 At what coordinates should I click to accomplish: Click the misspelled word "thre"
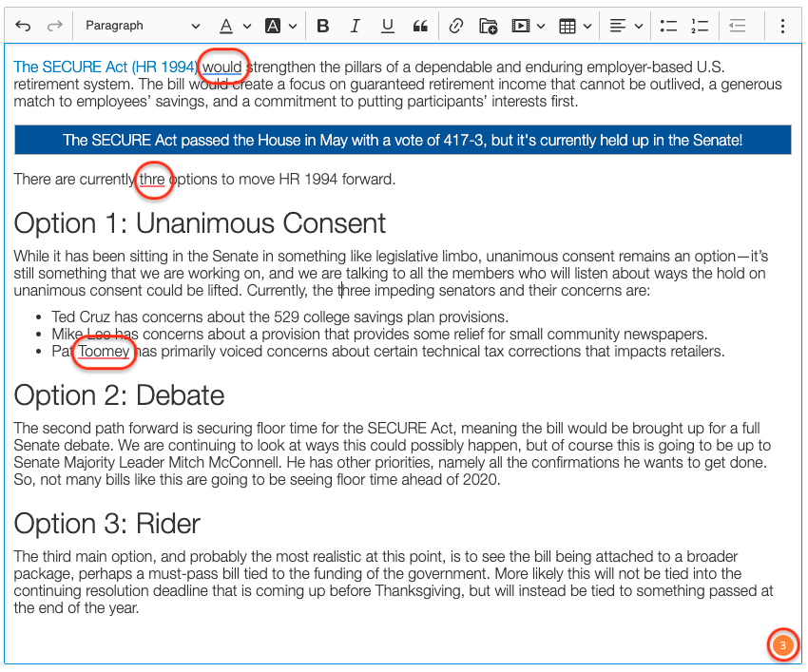tap(152, 180)
